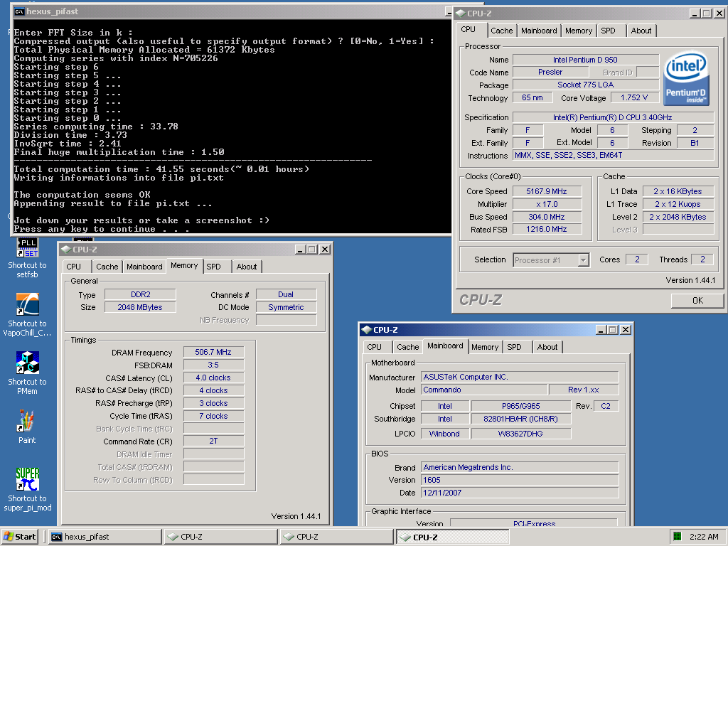Expand the Processor #1 selection dropdown
This screenshot has height=728, width=728.
(583, 260)
